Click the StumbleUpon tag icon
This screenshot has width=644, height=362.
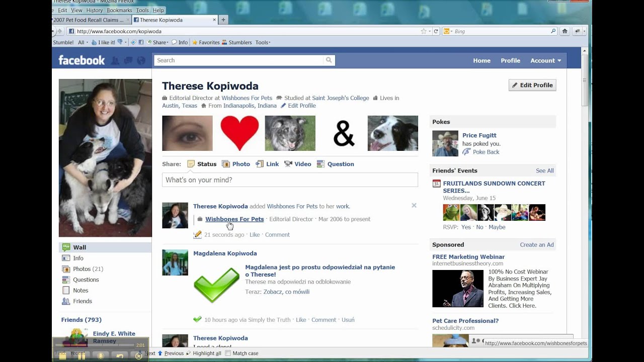[134, 42]
